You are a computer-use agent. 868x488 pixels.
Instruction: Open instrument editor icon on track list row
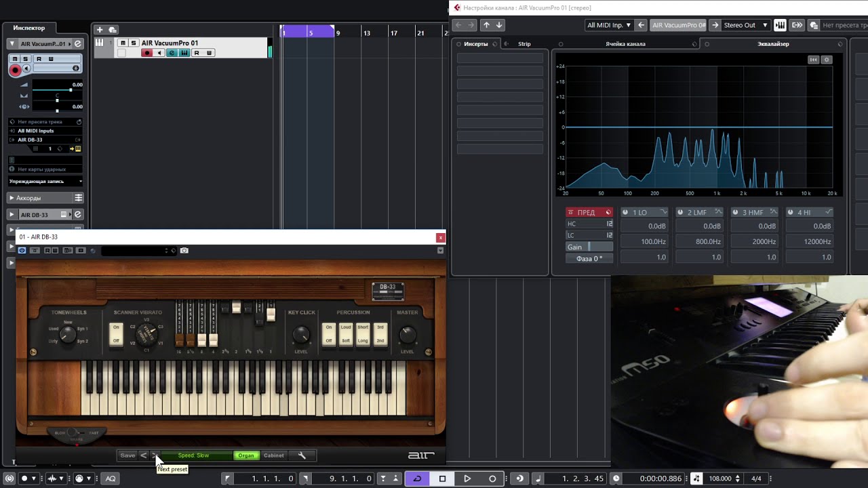click(x=184, y=53)
